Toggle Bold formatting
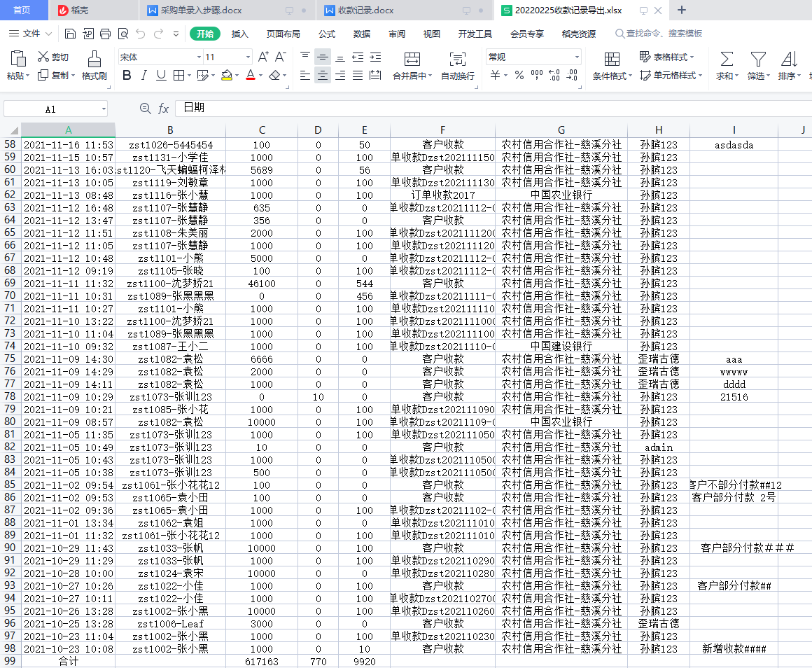This screenshot has width=812, height=668. (127, 76)
